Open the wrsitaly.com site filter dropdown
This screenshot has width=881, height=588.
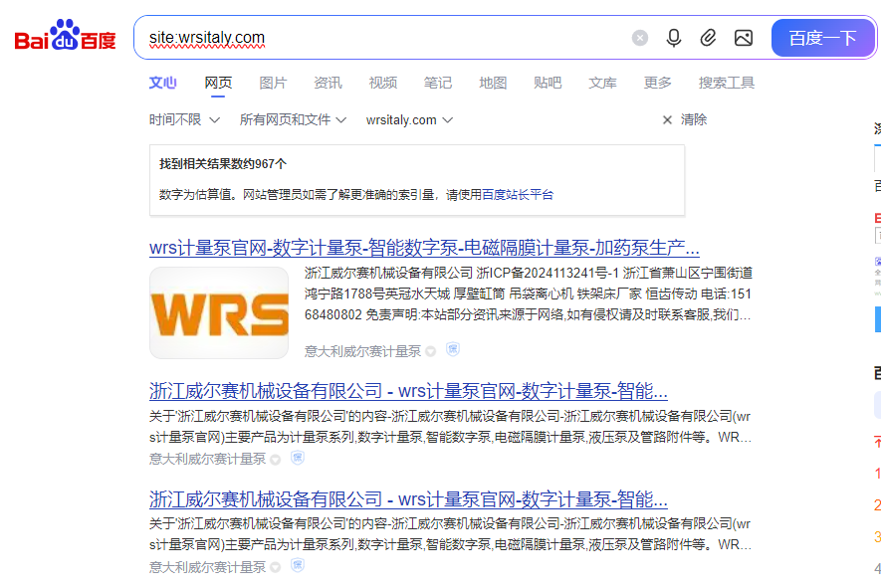coord(409,120)
